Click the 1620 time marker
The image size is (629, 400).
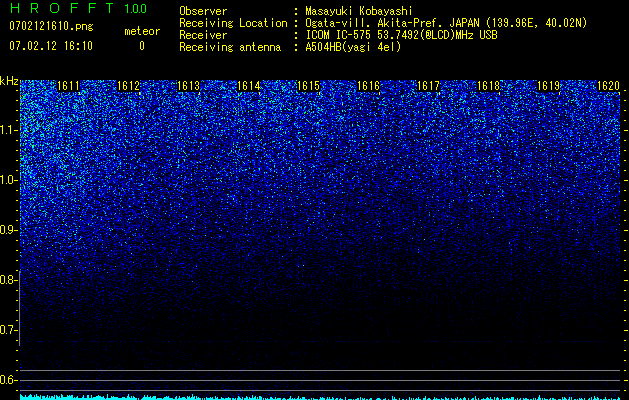coord(608,86)
